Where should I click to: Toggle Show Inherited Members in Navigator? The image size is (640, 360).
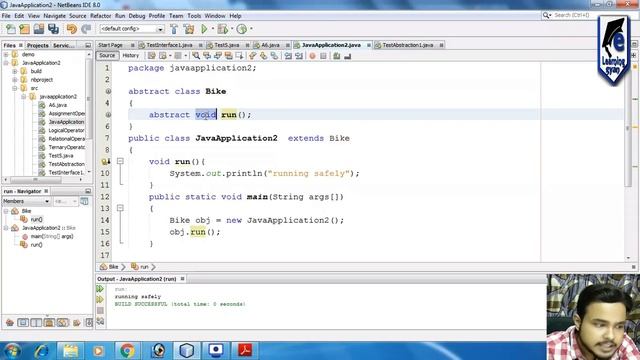point(10,323)
